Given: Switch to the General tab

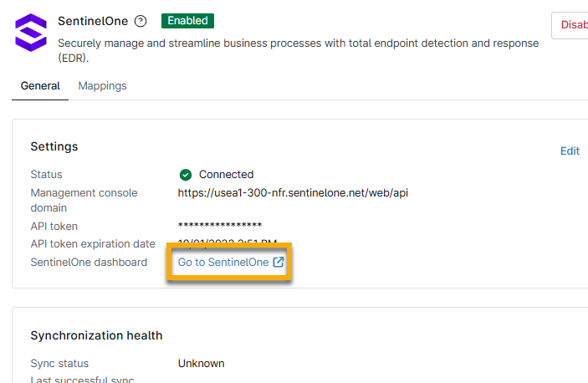Looking at the screenshot, I should pos(40,86).
